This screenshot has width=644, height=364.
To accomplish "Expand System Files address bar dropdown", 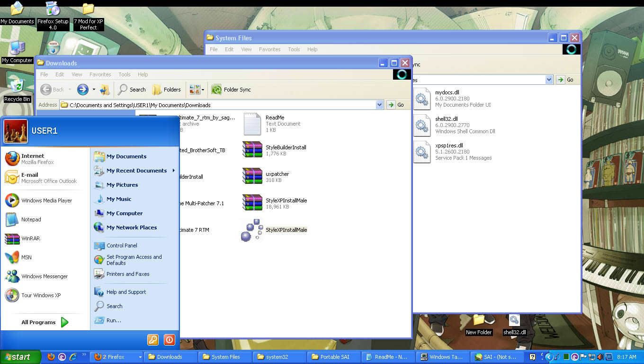I will click(549, 80).
